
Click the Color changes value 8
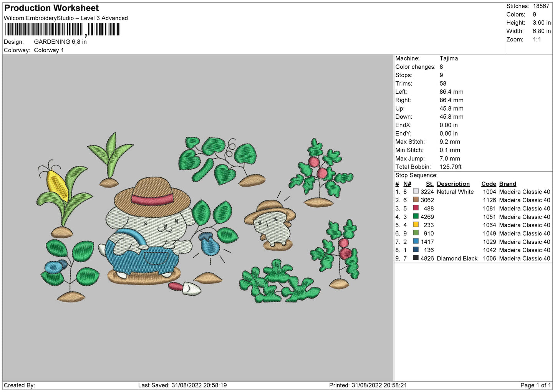(441, 67)
